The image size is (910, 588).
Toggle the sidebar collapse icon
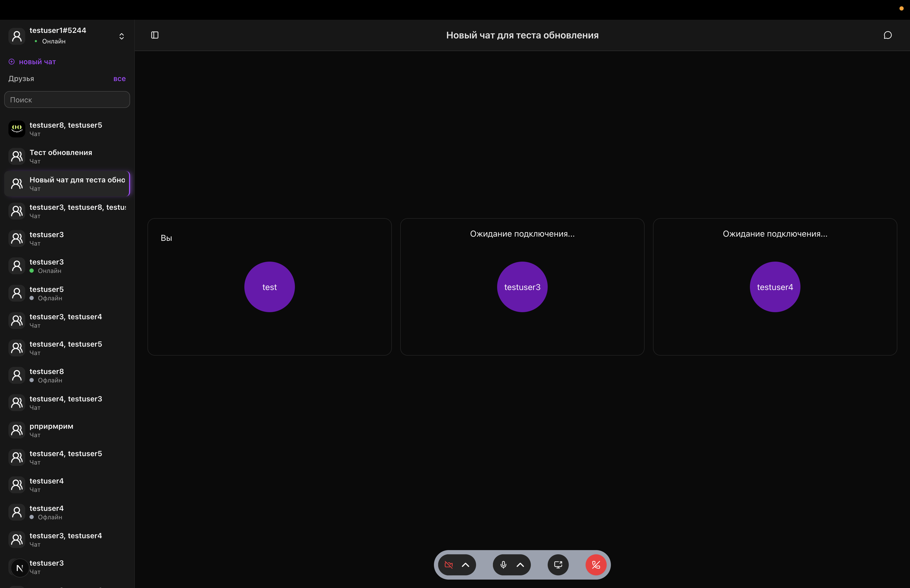click(155, 35)
